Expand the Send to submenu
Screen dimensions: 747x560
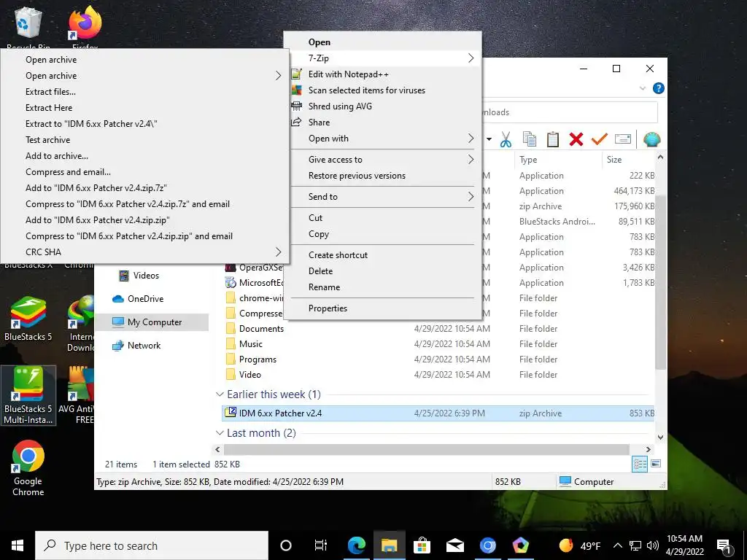click(x=471, y=197)
